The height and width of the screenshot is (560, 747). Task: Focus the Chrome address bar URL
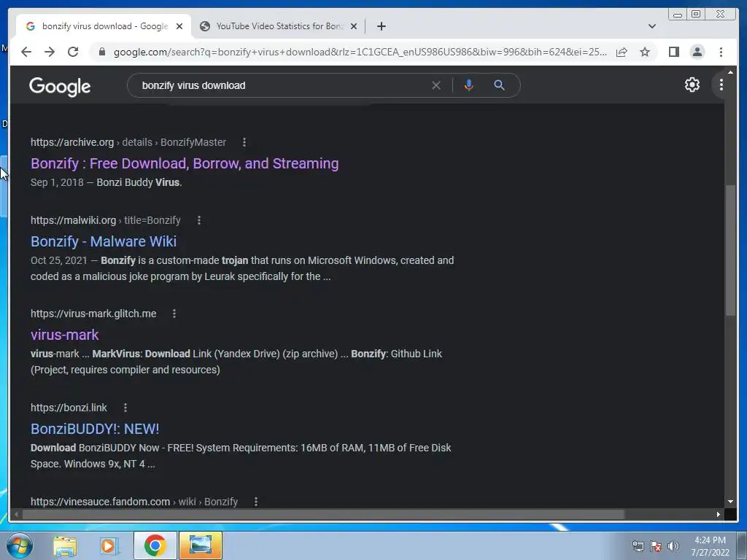coord(360,52)
